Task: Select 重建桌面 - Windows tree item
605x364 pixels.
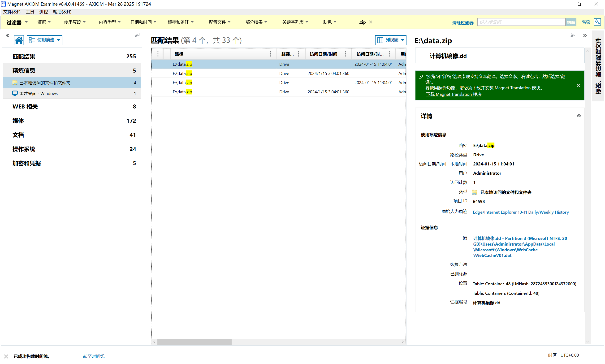Action: click(x=39, y=93)
